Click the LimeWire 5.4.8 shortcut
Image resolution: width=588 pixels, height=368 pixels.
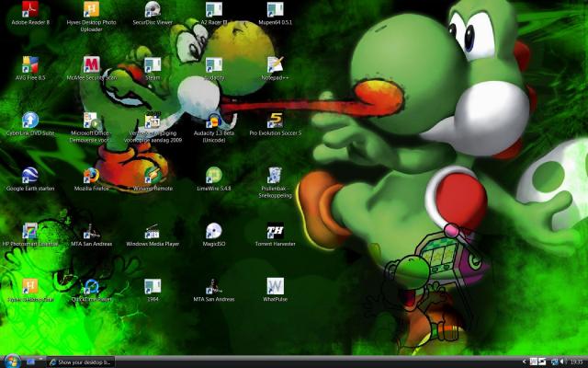tap(214, 176)
